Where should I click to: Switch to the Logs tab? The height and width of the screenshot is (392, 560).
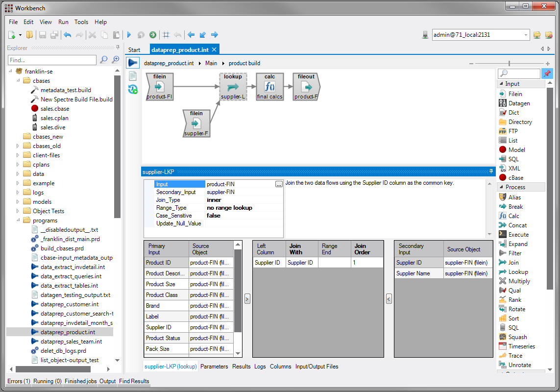point(260,366)
